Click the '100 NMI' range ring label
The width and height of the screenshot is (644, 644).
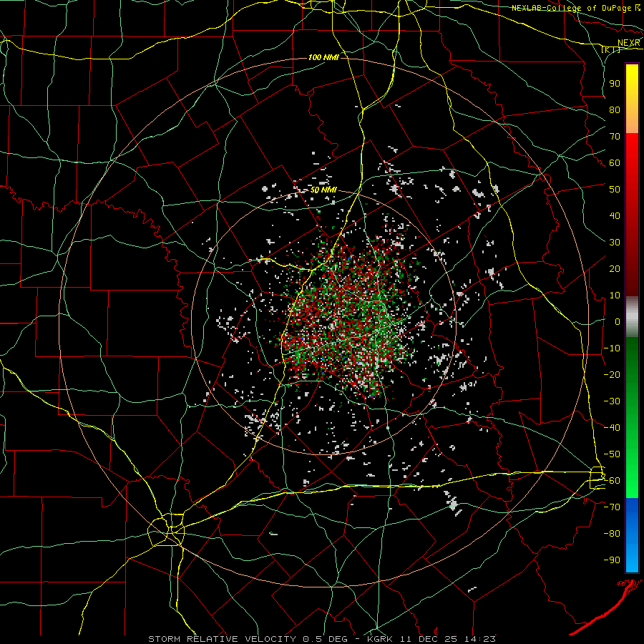[x=323, y=57]
